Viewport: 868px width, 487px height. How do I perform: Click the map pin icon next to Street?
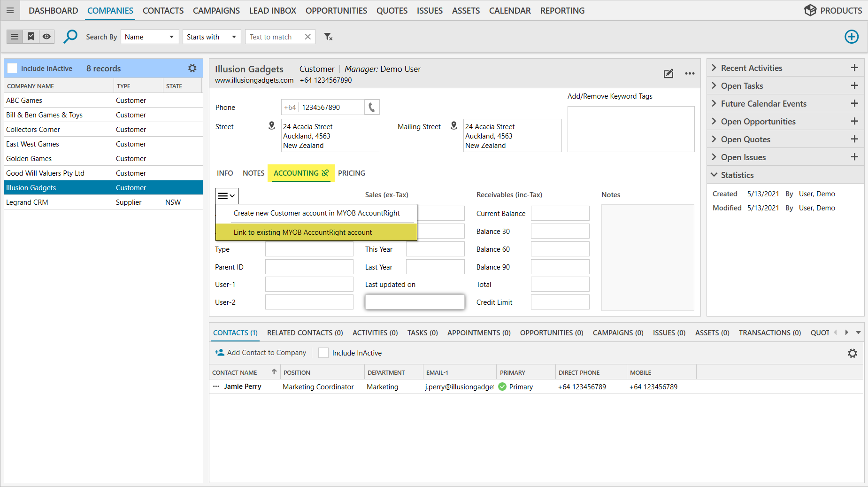coord(271,126)
